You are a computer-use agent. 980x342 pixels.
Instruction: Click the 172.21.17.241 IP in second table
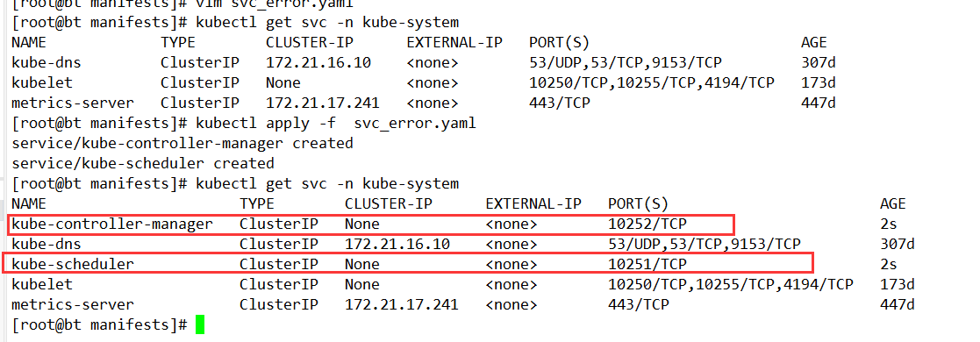(401, 305)
